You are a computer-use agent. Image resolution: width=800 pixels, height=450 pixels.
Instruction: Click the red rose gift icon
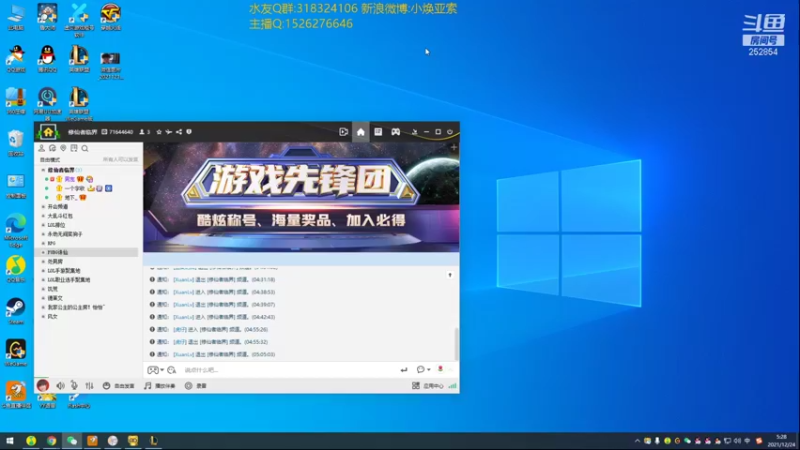pyautogui.click(x=440, y=369)
